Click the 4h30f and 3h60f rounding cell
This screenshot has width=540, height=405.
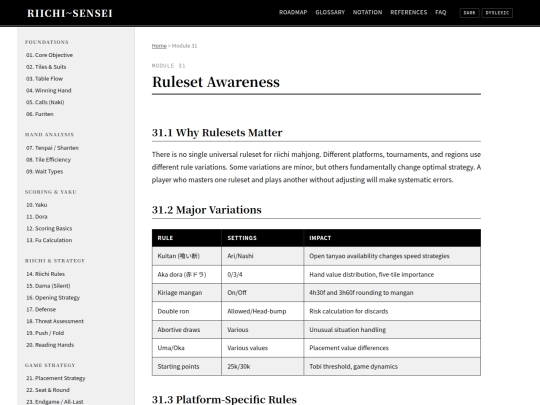(392, 293)
